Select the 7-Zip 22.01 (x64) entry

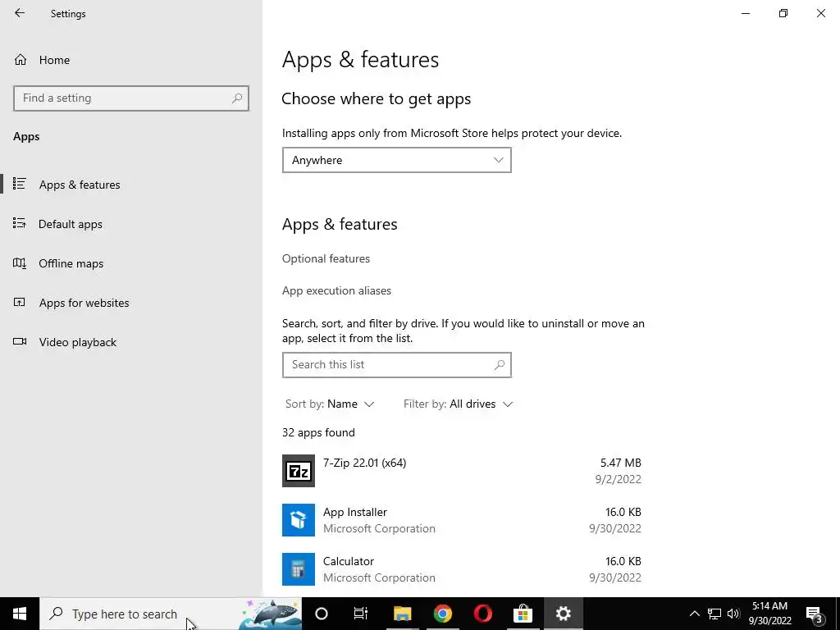tap(462, 471)
